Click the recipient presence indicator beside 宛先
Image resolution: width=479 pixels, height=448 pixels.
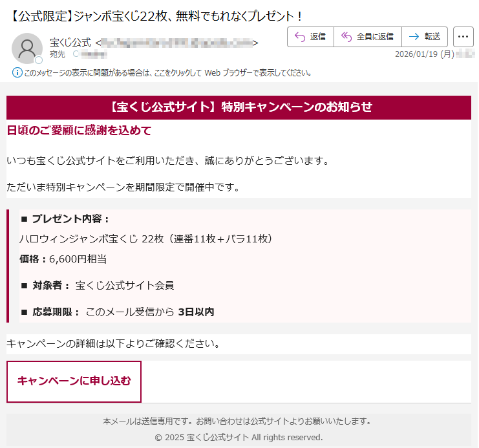[x=76, y=54]
